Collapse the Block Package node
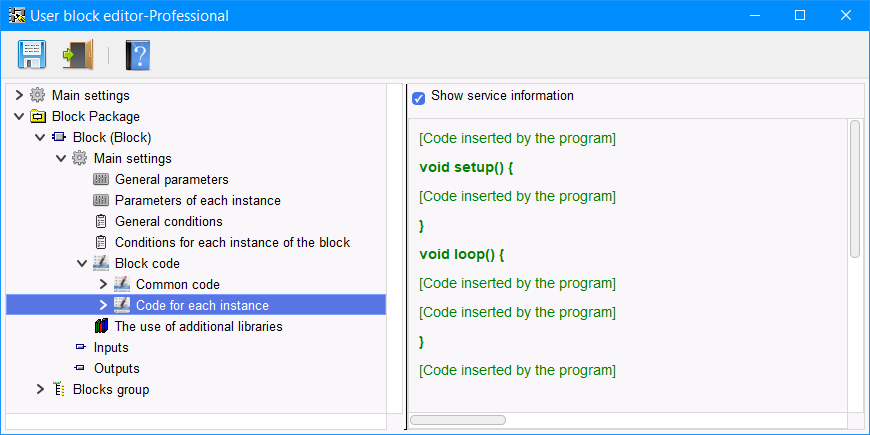Screen dimensions: 870x435 click(18, 117)
